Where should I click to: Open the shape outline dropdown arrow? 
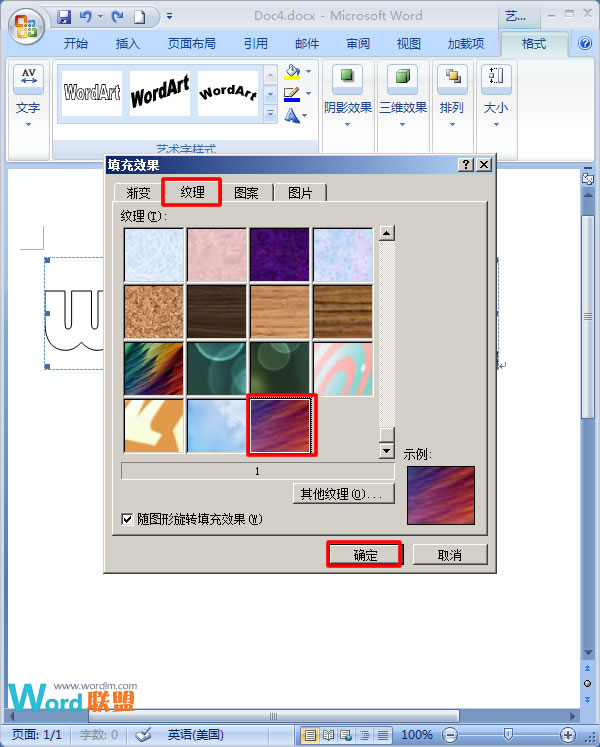click(x=308, y=93)
